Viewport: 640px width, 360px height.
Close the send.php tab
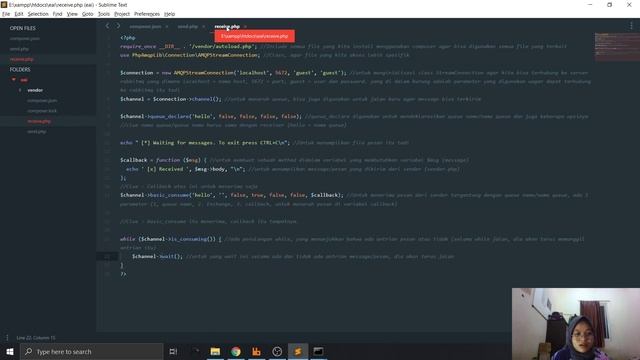point(203,27)
